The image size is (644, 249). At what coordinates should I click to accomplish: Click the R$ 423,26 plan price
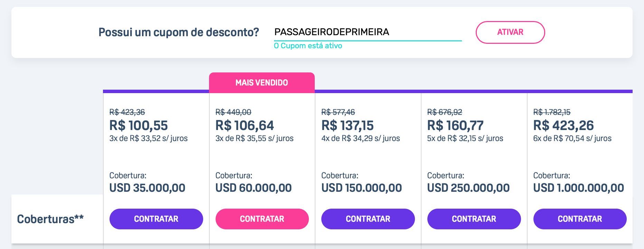click(x=563, y=125)
